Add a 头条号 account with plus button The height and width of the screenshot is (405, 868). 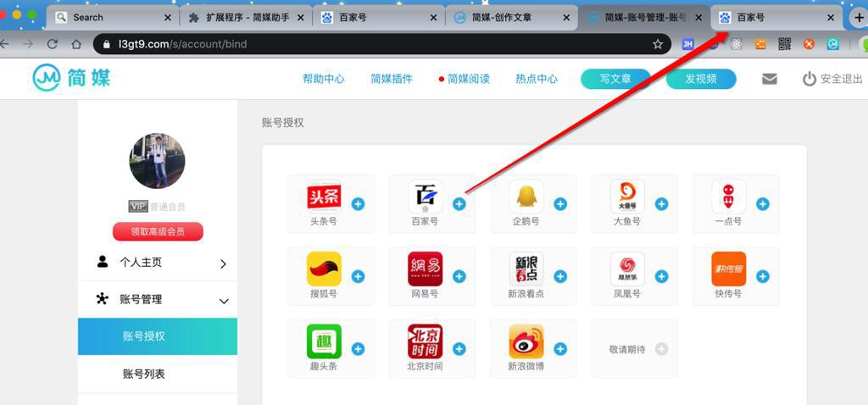click(x=359, y=204)
